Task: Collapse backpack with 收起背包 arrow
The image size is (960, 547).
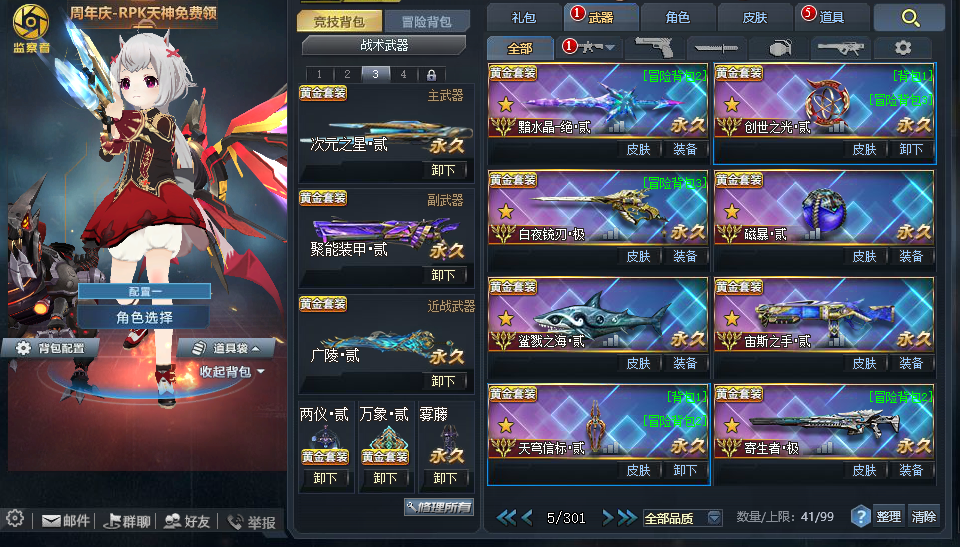Action: [231, 372]
